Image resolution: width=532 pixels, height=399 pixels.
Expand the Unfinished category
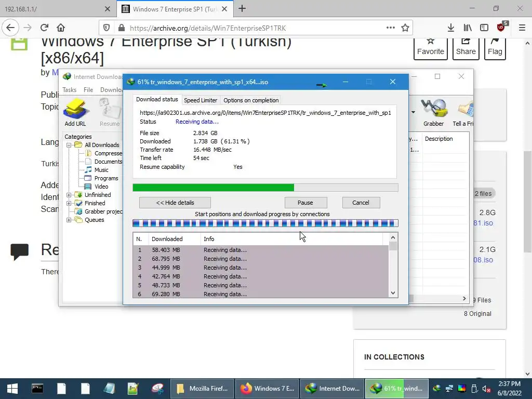pos(69,195)
